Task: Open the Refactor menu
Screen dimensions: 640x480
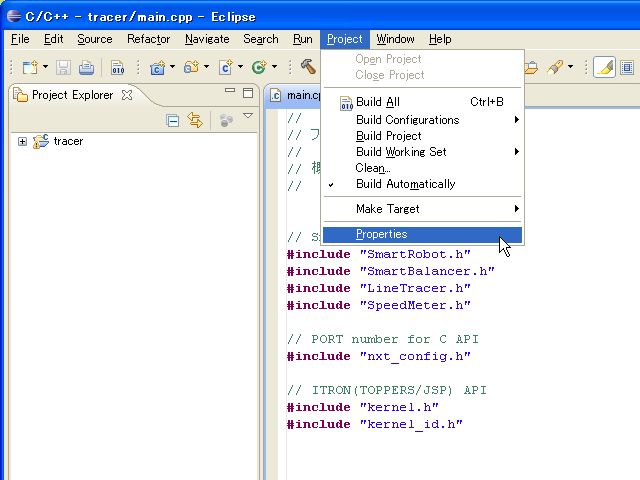Action: 149,39
